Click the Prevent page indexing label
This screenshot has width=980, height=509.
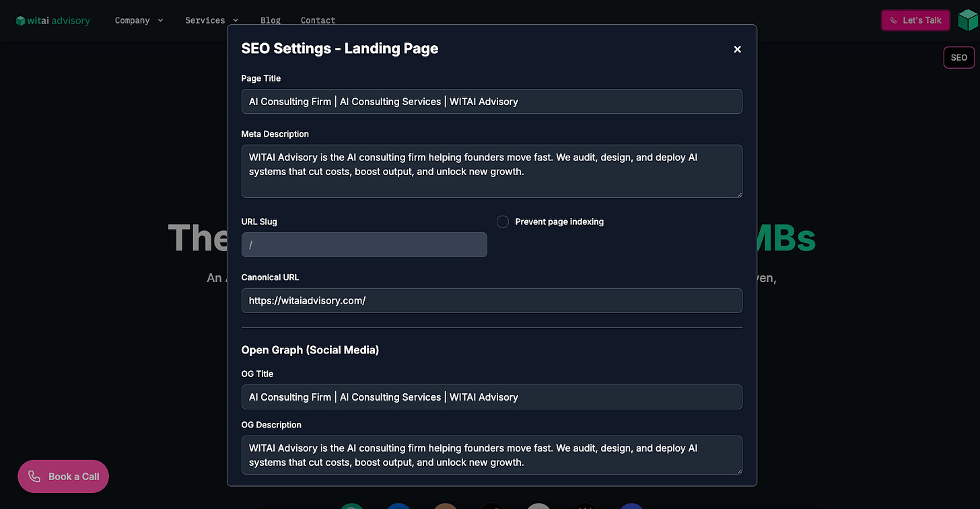[x=559, y=222]
